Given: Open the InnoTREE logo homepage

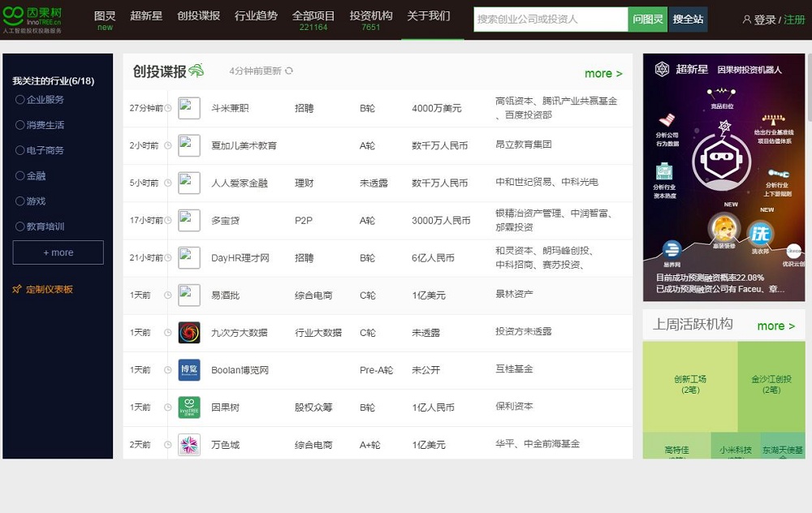Looking at the screenshot, I should click(x=32, y=19).
